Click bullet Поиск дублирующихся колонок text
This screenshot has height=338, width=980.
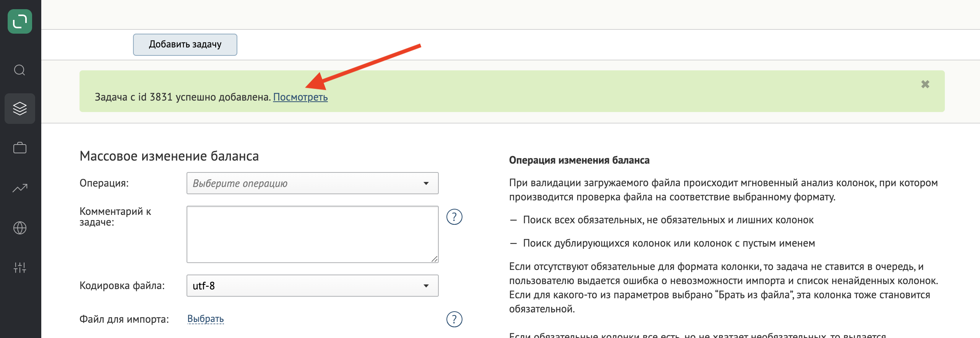pyautogui.click(x=669, y=243)
